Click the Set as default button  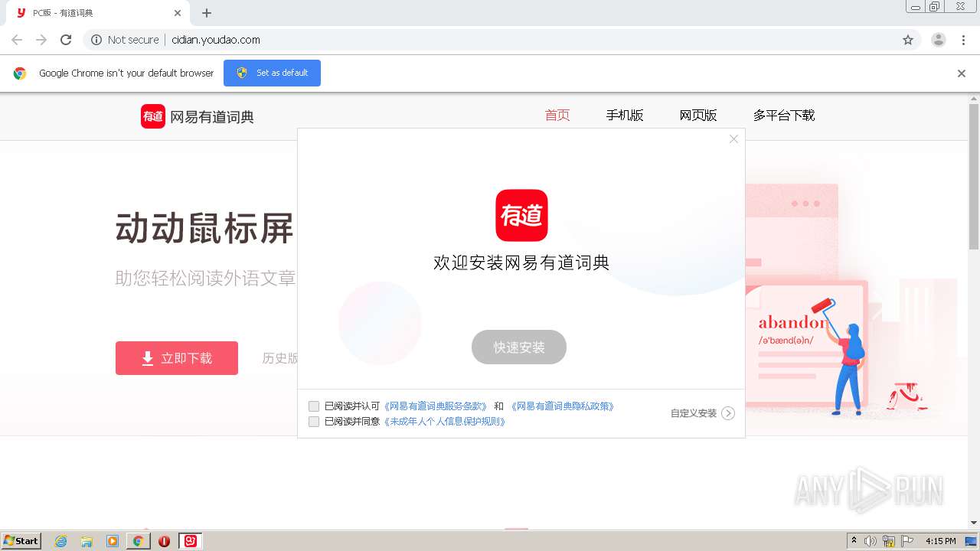click(x=272, y=73)
